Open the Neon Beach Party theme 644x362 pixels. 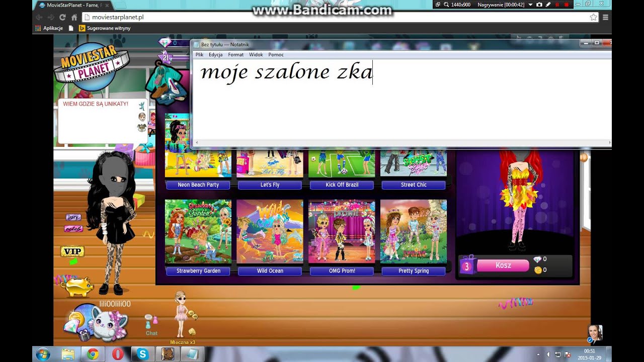tap(198, 185)
